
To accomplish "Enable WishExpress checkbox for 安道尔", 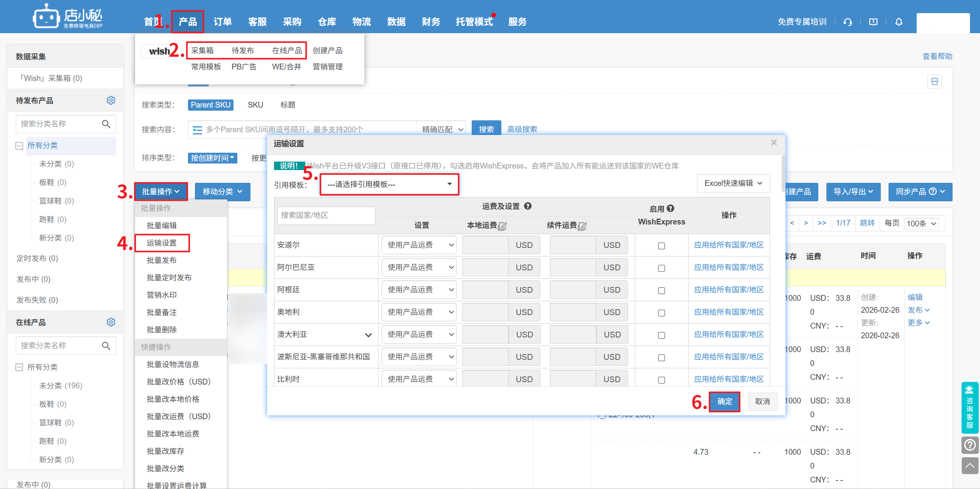I will [661, 246].
